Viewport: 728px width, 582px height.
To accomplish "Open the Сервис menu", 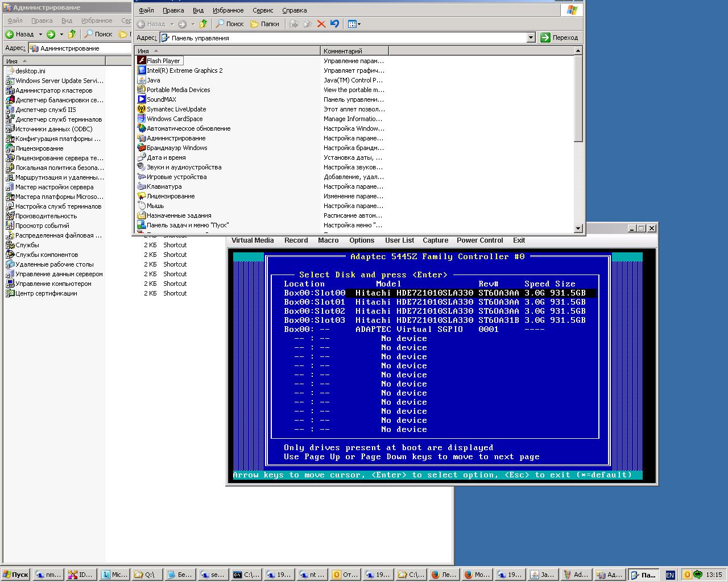I will point(263,10).
